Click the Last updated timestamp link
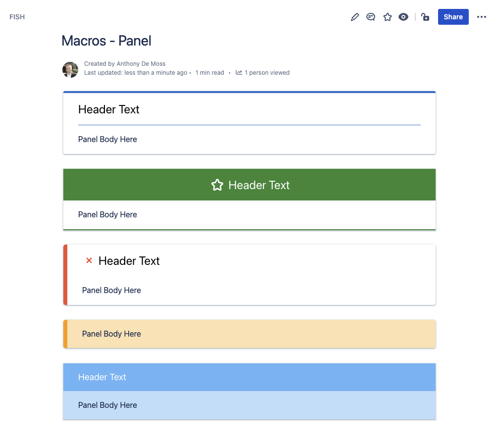 click(136, 73)
